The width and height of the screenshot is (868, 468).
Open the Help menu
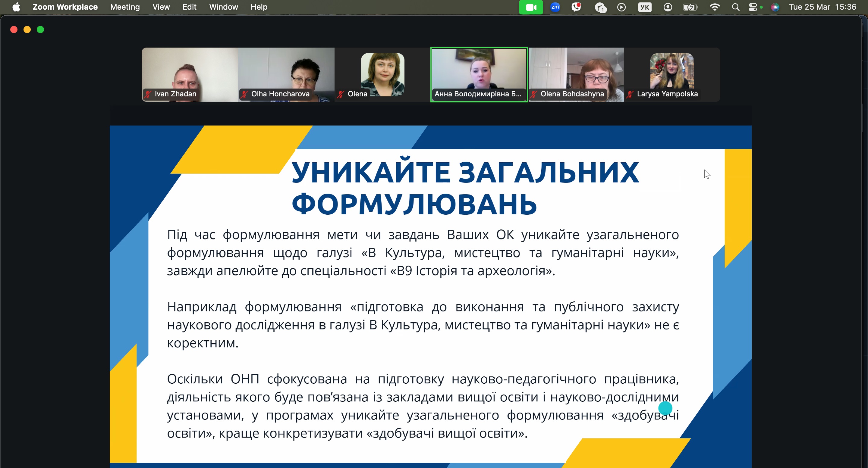(259, 7)
